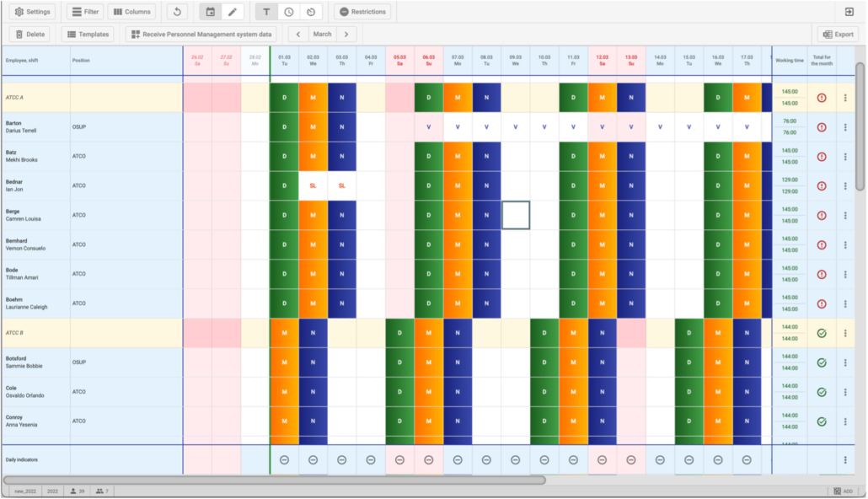The height and width of the screenshot is (499, 868).
Task: Click the logout icon at top right
Action: 849,12
